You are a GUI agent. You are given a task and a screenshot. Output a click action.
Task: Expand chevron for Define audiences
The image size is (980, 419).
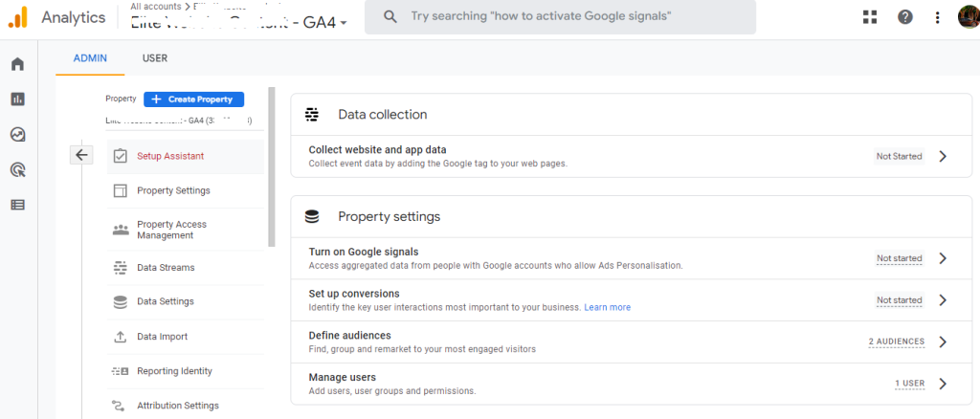point(943,342)
